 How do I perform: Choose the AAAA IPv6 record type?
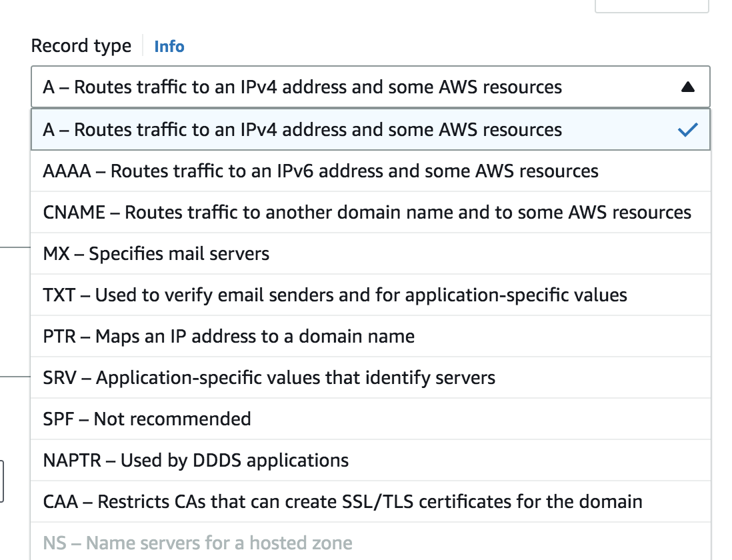click(371, 171)
